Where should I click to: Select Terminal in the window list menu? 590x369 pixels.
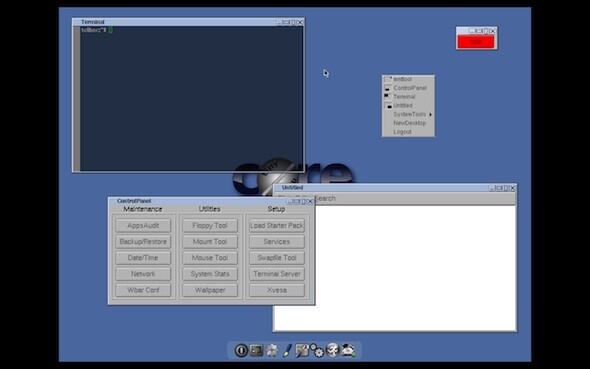(408, 97)
